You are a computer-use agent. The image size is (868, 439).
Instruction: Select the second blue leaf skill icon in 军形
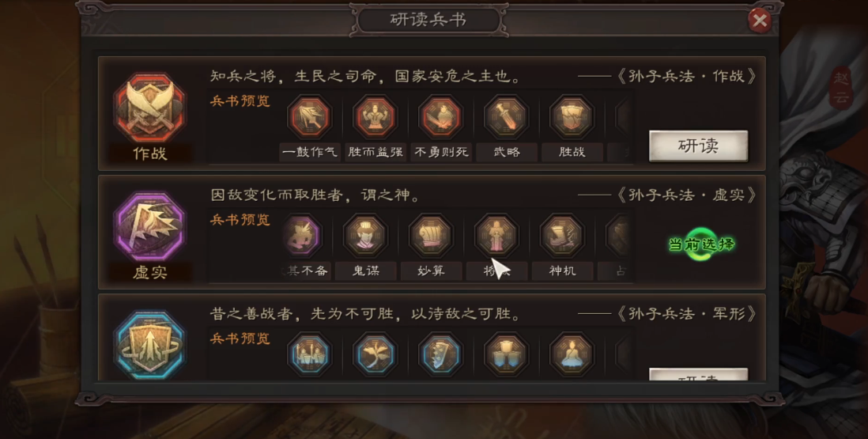pyautogui.click(x=375, y=354)
